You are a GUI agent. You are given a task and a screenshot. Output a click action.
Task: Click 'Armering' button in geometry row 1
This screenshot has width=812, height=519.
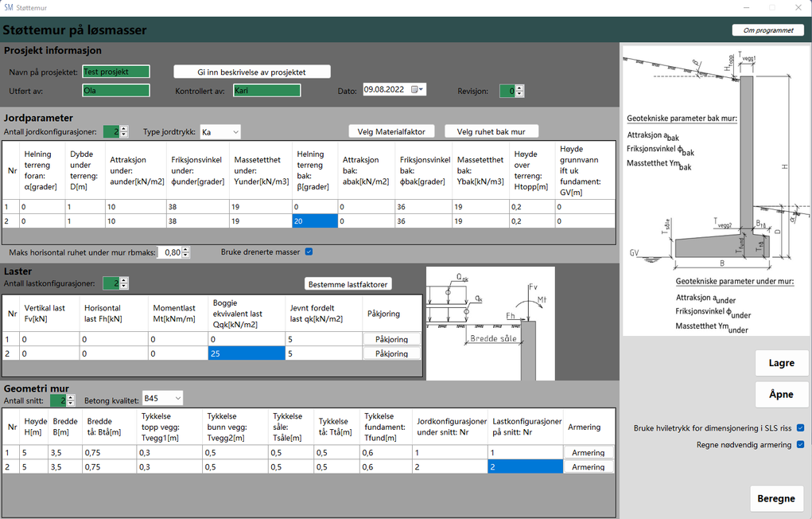click(x=589, y=453)
